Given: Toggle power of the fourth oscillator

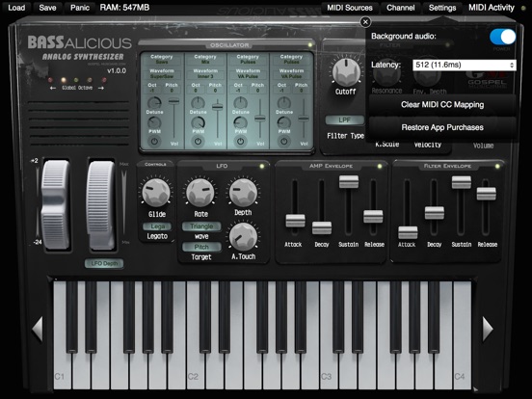Looking at the screenshot, I should pos(284,142).
